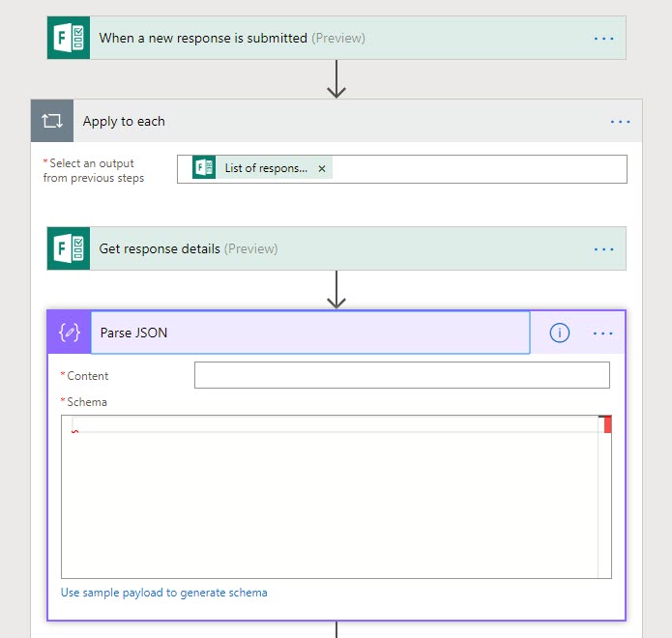The height and width of the screenshot is (638, 672).
Task: Show info for the Parse JSON action
Action: coord(559,333)
